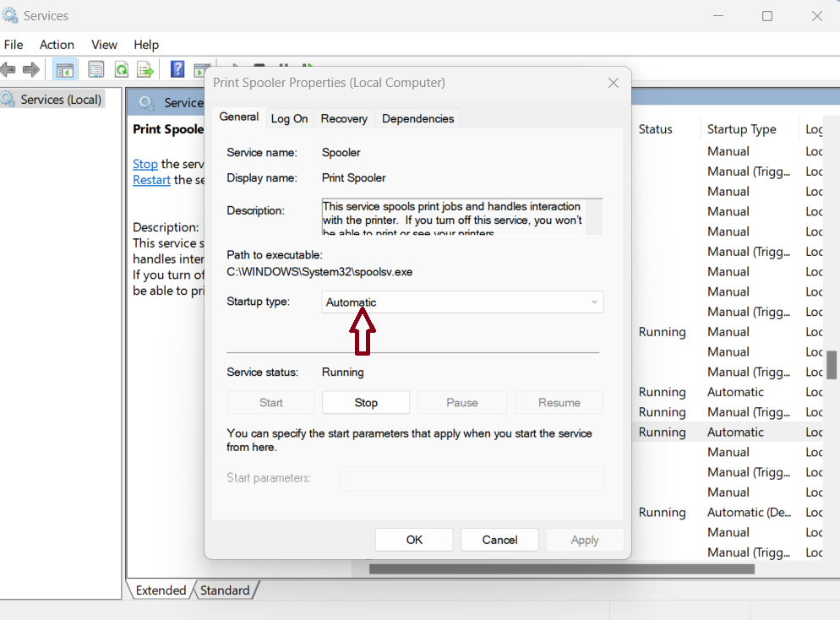Open the Startup type dropdown
This screenshot has height=620, width=840.
coord(462,302)
